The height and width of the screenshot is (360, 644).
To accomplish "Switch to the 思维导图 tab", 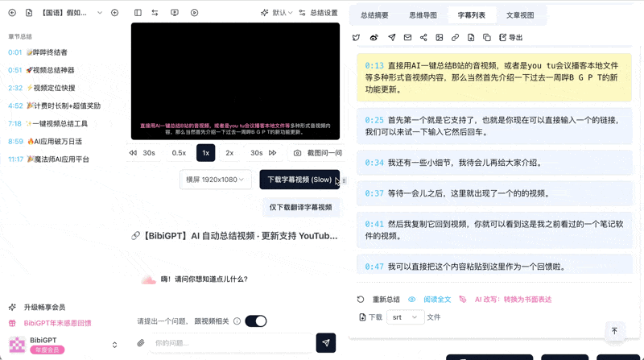I will pos(423,15).
